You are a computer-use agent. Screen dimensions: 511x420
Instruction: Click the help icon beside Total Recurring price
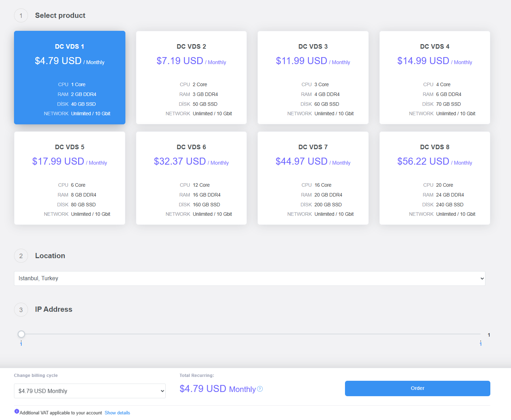260,389
